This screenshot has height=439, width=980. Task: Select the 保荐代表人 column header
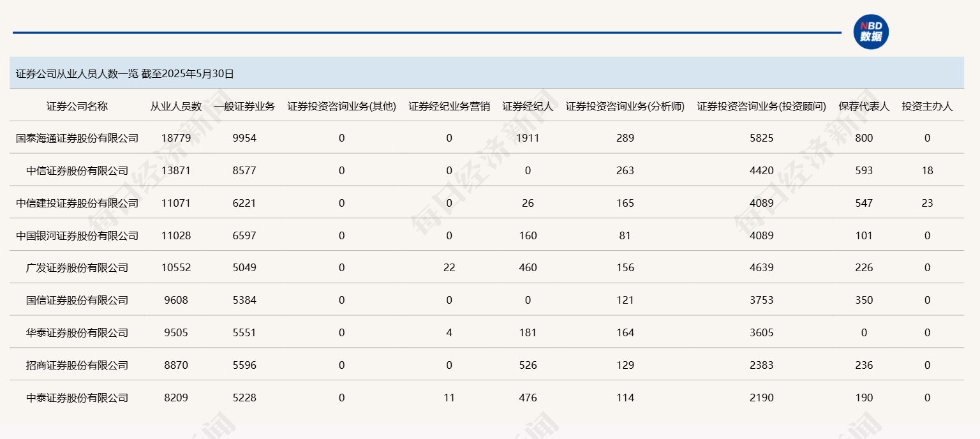coord(864,107)
